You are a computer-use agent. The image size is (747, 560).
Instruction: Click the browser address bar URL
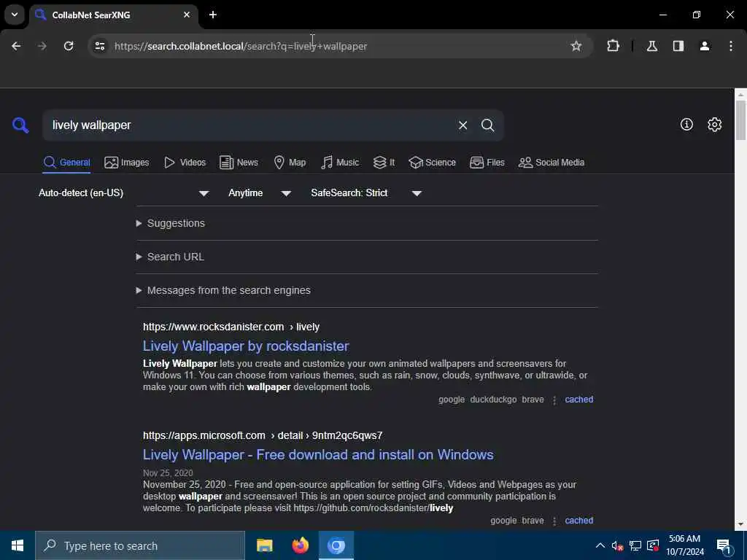241,46
